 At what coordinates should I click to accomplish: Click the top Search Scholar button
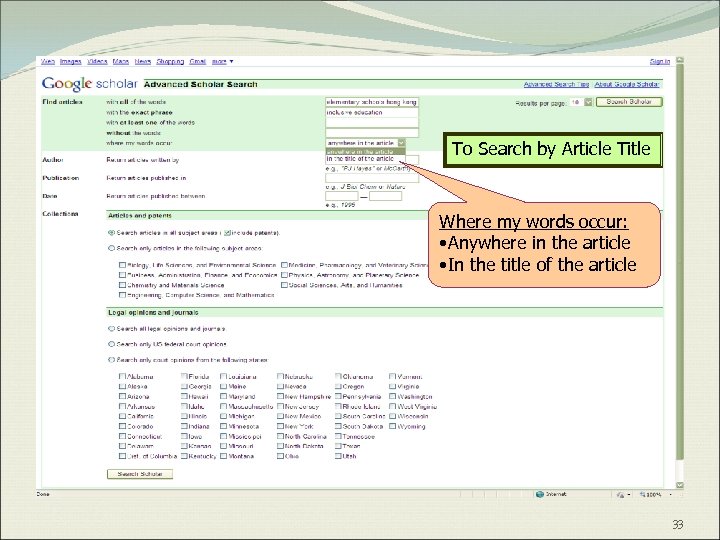point(629,102)
